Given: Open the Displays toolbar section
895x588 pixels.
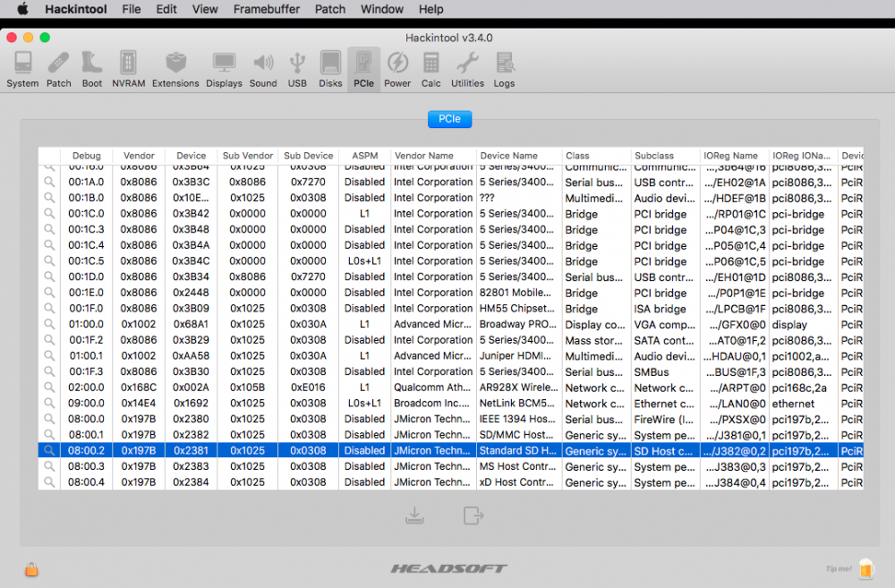Looking at the screenshot, I should point(224,70).
